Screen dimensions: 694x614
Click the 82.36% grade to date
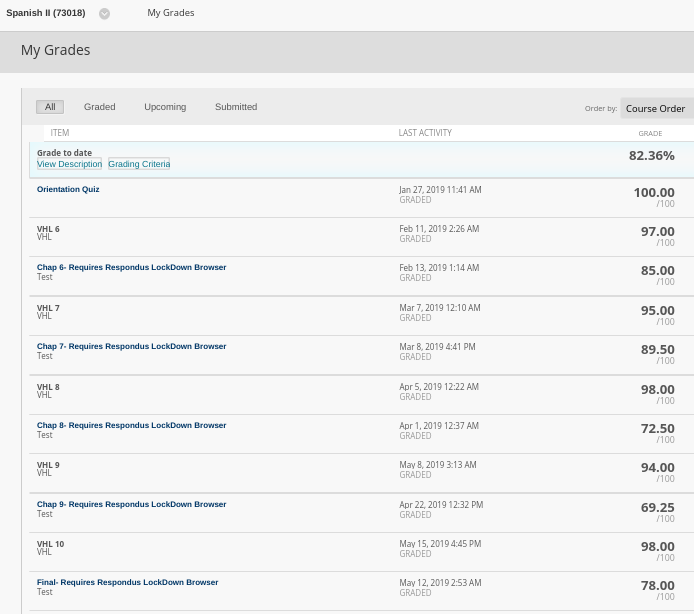tap(651, 156)
